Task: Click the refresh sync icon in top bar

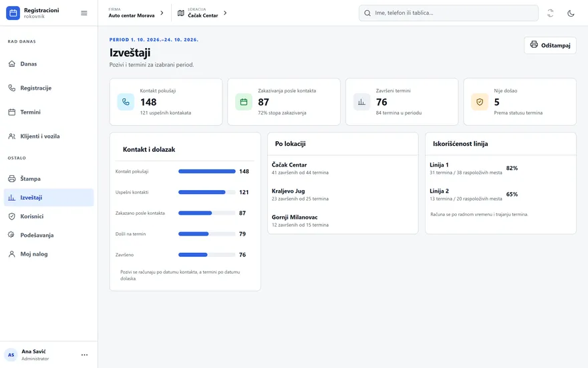Action: (550, 13)
